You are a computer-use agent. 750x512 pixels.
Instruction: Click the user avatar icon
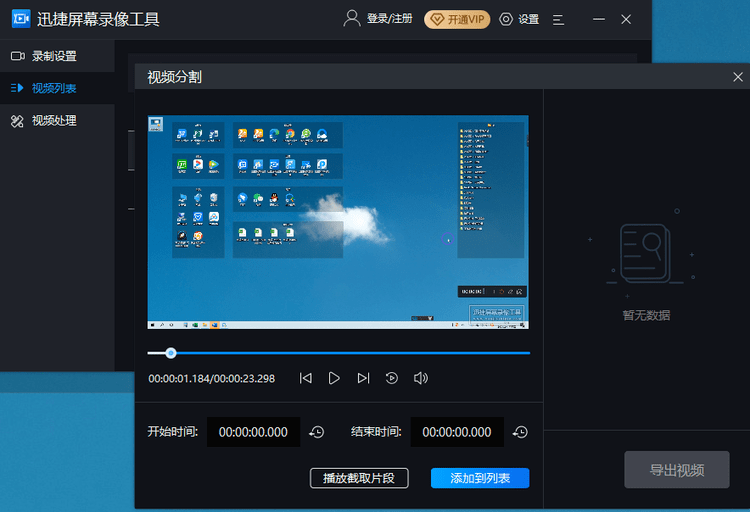click(352, 19)
